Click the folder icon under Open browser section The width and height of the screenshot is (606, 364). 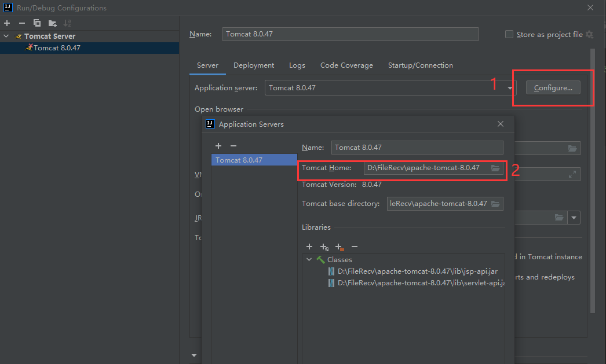pyautogui.click(x=572, y=148)
